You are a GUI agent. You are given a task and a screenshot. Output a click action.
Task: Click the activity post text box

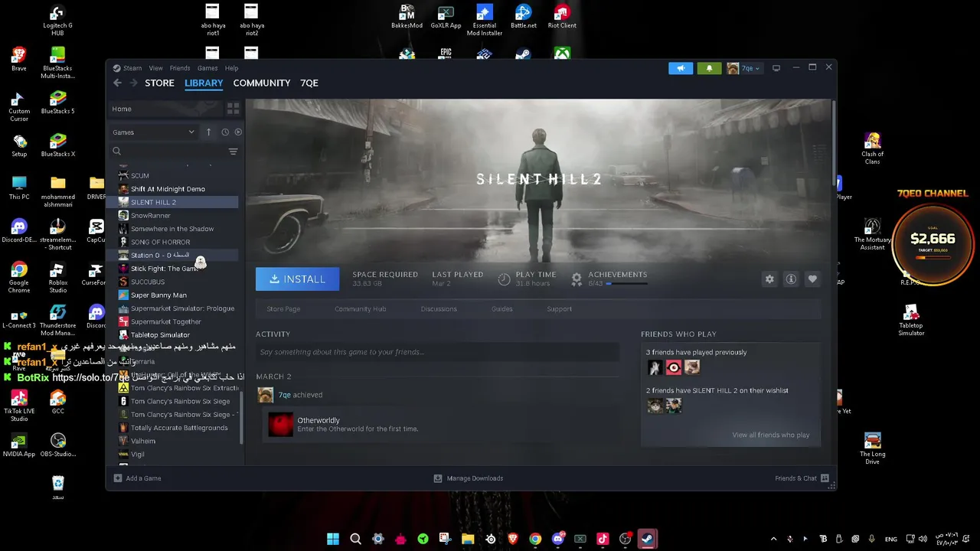[436, 352]
